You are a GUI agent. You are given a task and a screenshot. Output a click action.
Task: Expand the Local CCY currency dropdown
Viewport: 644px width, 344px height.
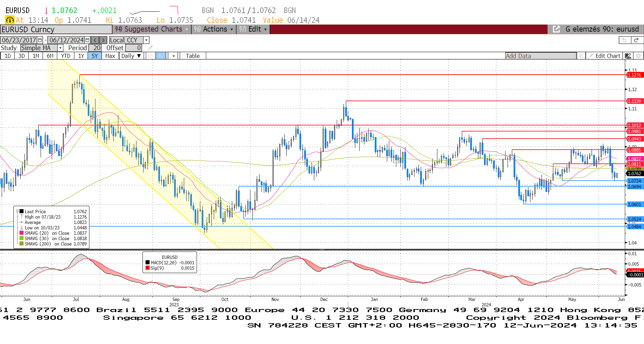point(146,40)
